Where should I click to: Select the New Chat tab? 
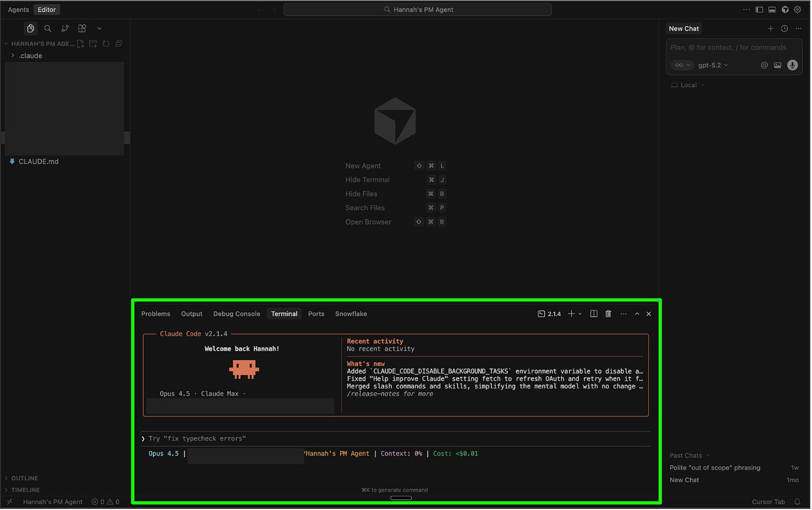coord(684,28)
